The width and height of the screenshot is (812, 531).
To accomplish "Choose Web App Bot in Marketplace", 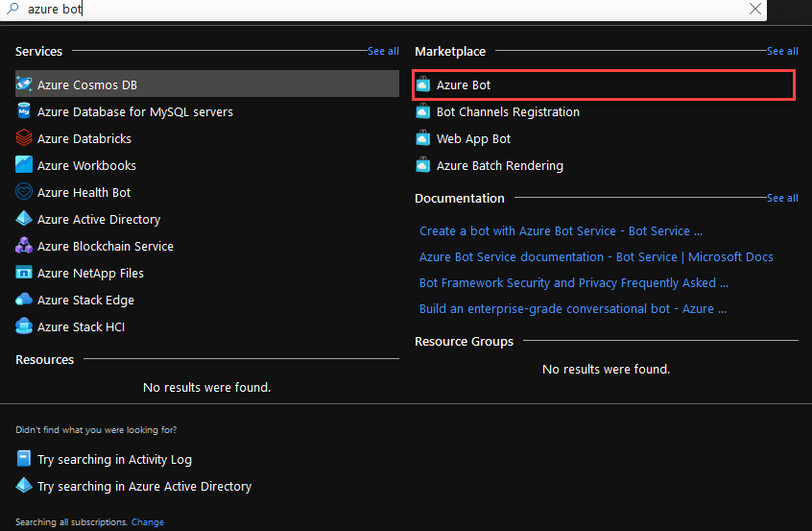I will (473, 139).
